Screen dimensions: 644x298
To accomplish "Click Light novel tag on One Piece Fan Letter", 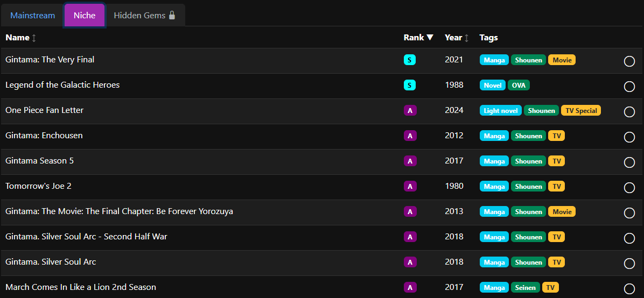I will (501, 110).
